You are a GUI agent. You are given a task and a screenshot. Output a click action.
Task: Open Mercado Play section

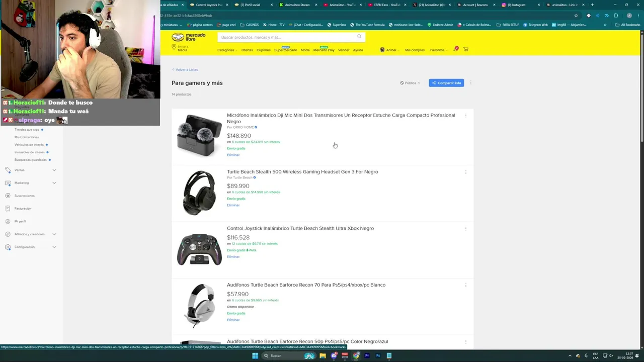click(324, 50)
